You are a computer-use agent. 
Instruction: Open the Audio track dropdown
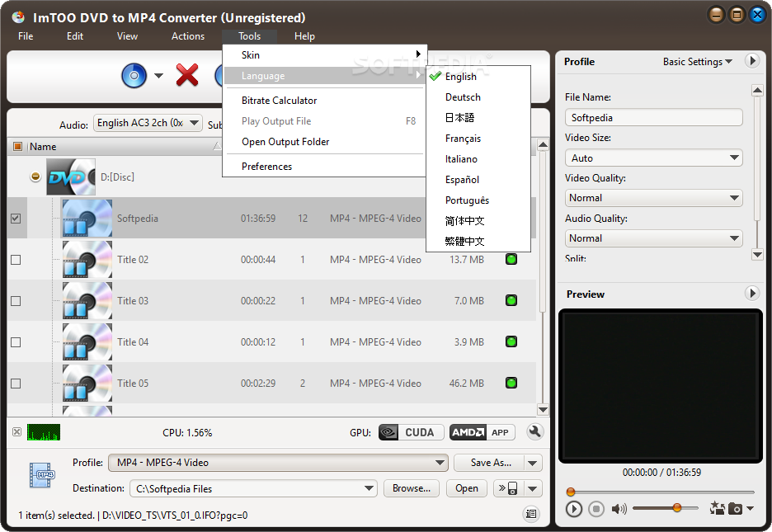pyautogui.click(x=148, y=123)
